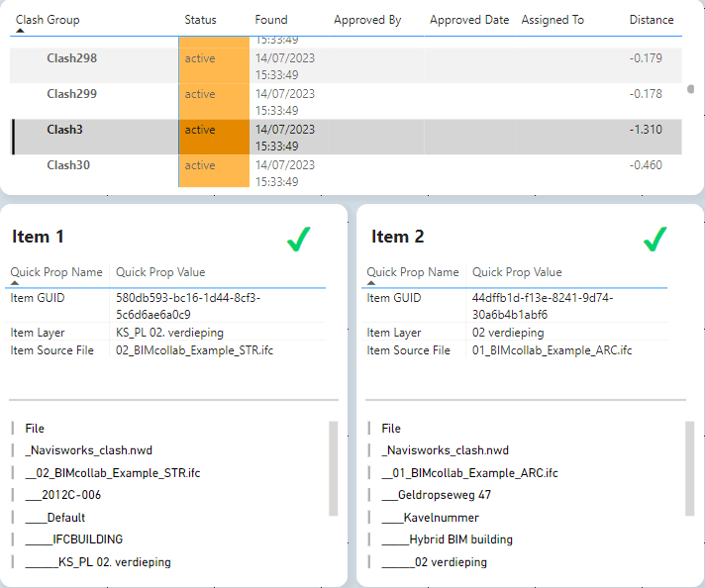
Task: Click the green checkmark beside Item 2
Action: click(655, 239)
